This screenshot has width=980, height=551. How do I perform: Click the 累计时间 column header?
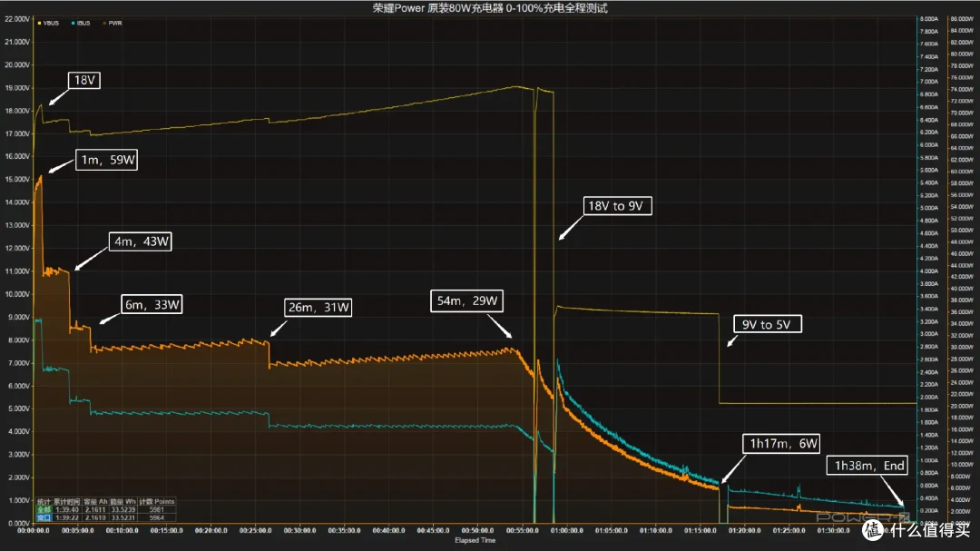67,502
